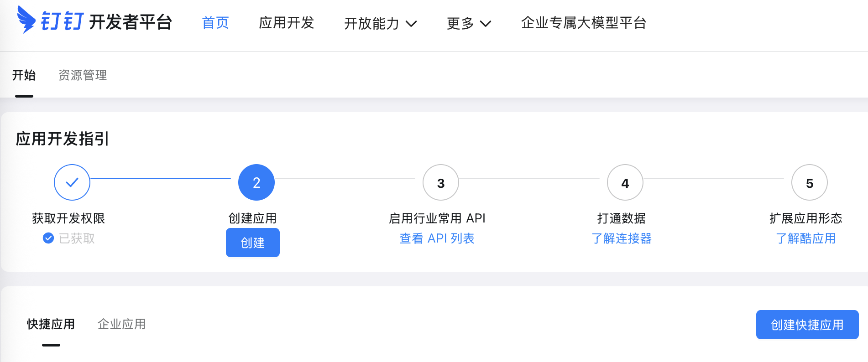Switch to the 企业应用 tab

click(x=121, y=324)
